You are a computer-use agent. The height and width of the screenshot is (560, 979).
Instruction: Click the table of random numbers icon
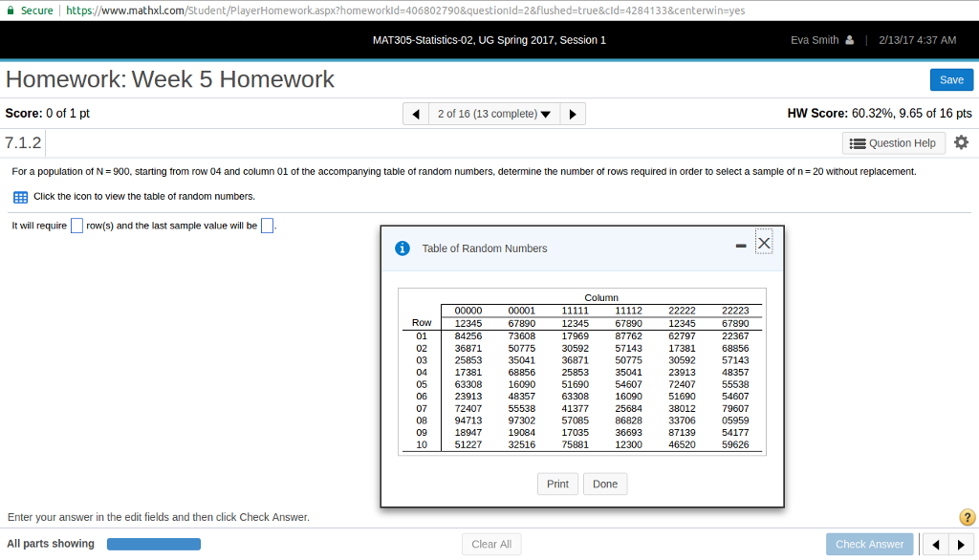coord(21,197)
